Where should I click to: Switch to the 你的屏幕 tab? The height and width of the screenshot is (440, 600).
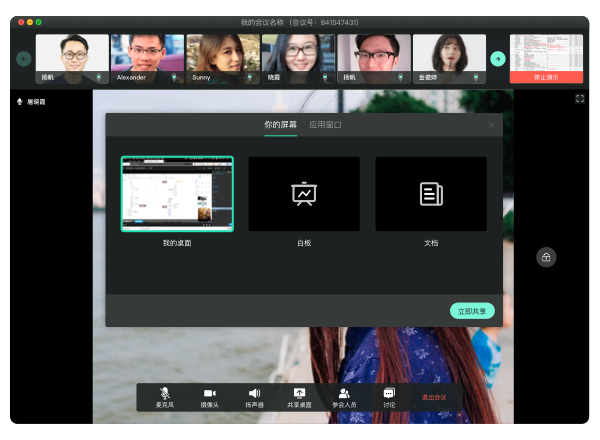pyautogui.click(x=280, y=125)
